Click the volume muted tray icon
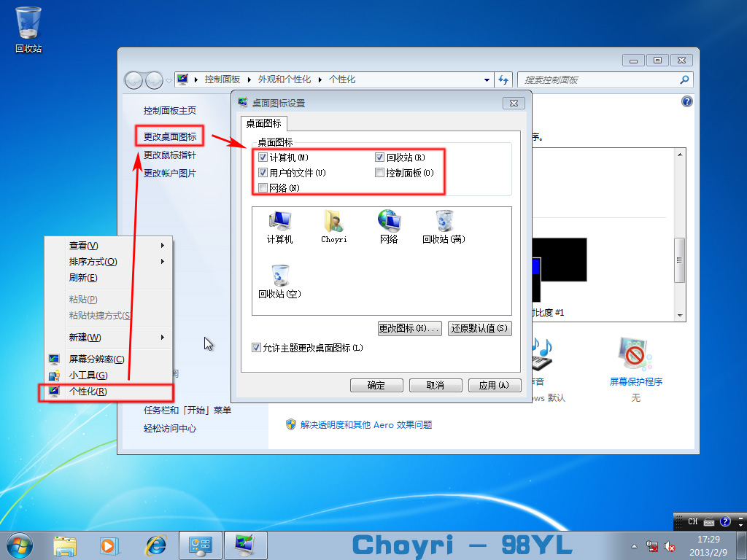Screen dimensions: 747x560 [x=670, y=546]
